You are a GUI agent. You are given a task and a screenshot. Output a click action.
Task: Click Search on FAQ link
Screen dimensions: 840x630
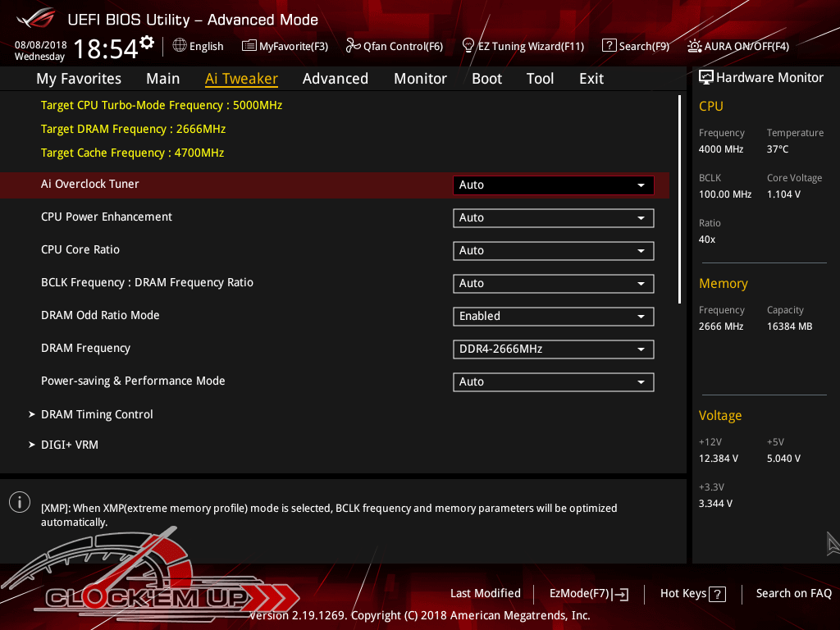pyautogui.click(x=793, y=593)
